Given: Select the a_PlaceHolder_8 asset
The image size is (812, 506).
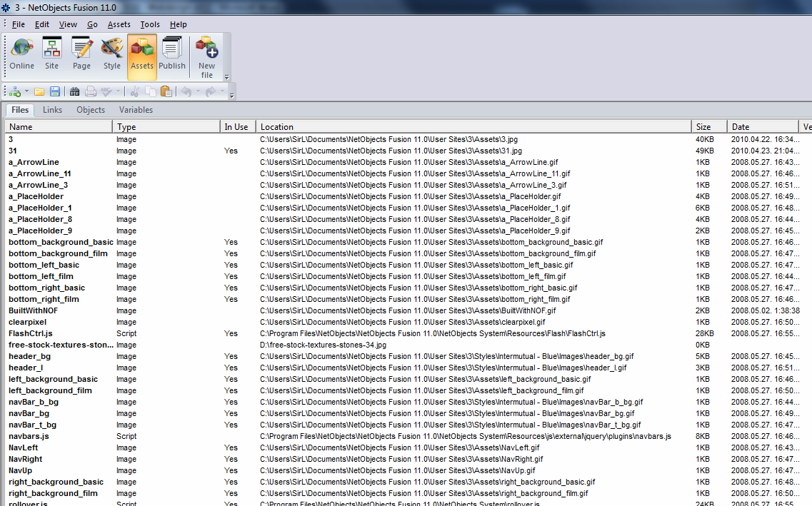Looking at the screenshot, I should (41, 219).
